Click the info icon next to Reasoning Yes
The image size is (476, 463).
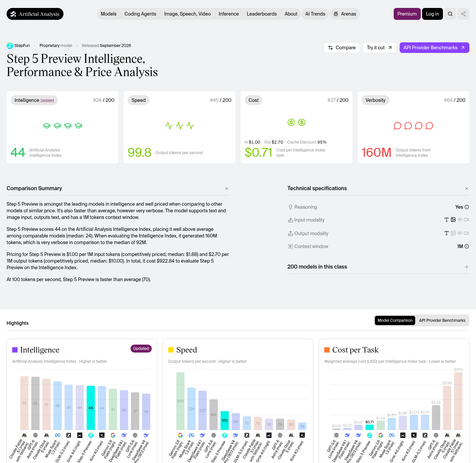pyautogui.click(x=467, y=207)
